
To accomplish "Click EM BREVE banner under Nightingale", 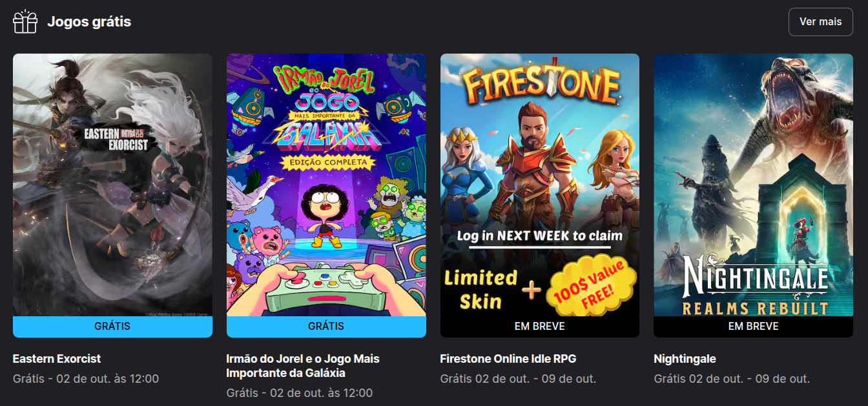I will tap(753, 327).
